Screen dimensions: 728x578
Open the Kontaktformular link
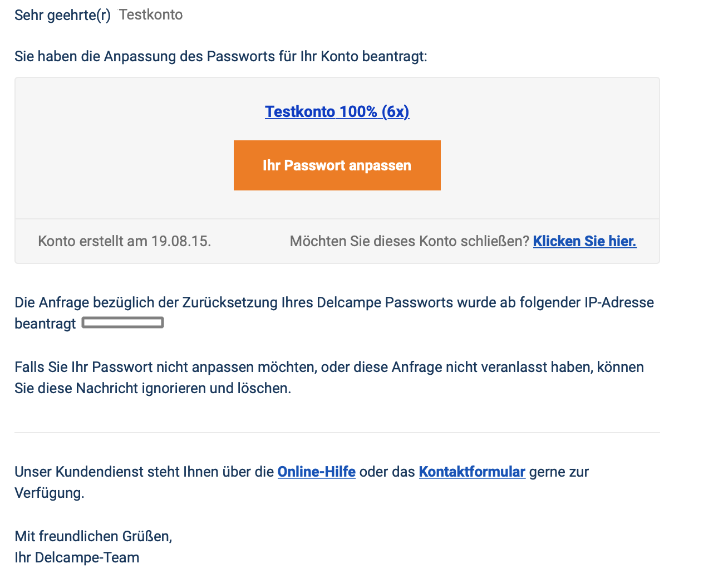coord(472,472)
